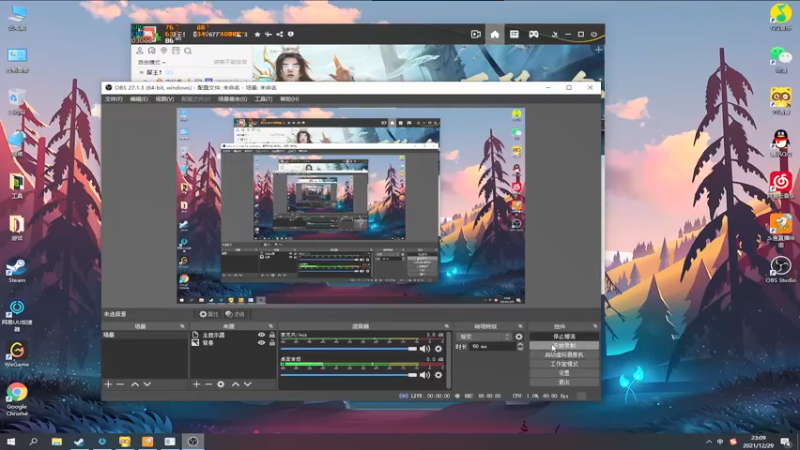Move the scene up with the up arrow

[x=135, y=384]
